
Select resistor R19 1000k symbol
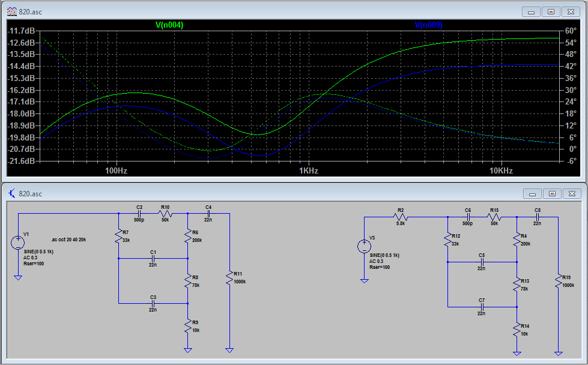(x=558, y=282)
